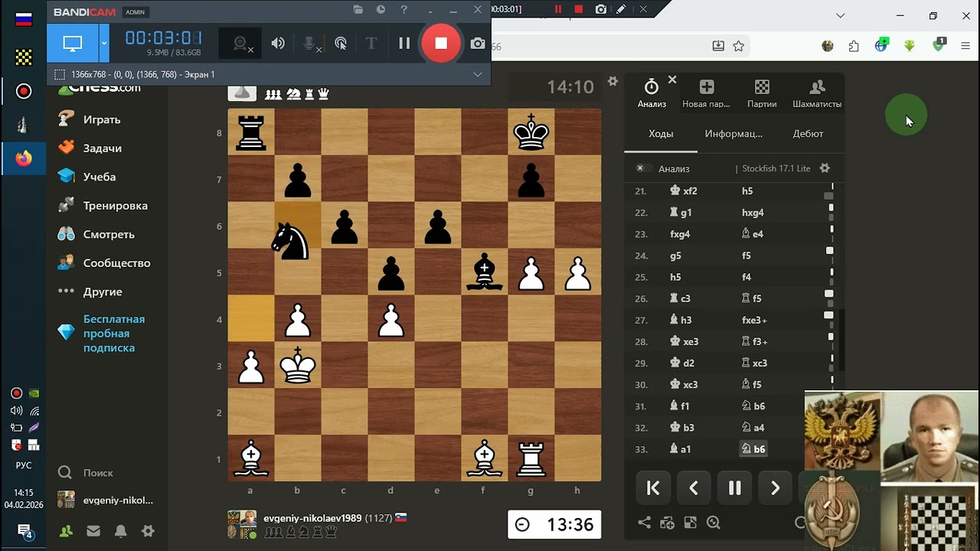The height and width of the screenshot is (551, 980).
Task: Select Дебют subtab
Action: [x=808, y=133]
